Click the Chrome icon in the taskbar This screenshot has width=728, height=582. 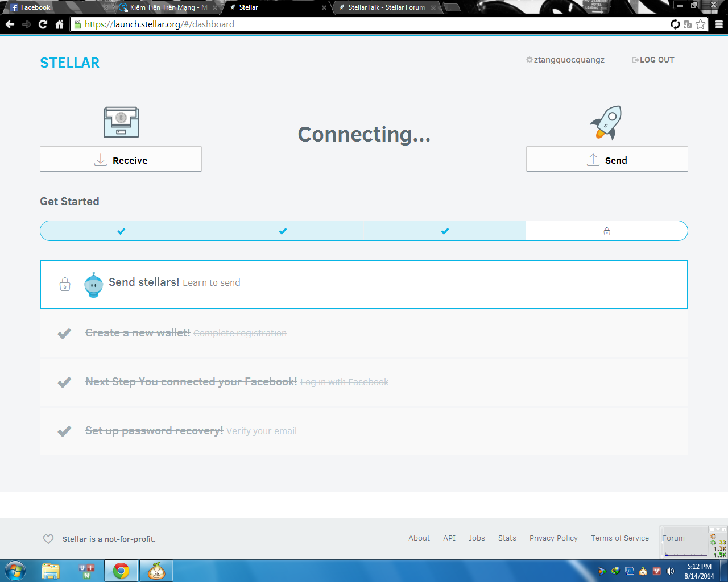(x=121, y=571)
